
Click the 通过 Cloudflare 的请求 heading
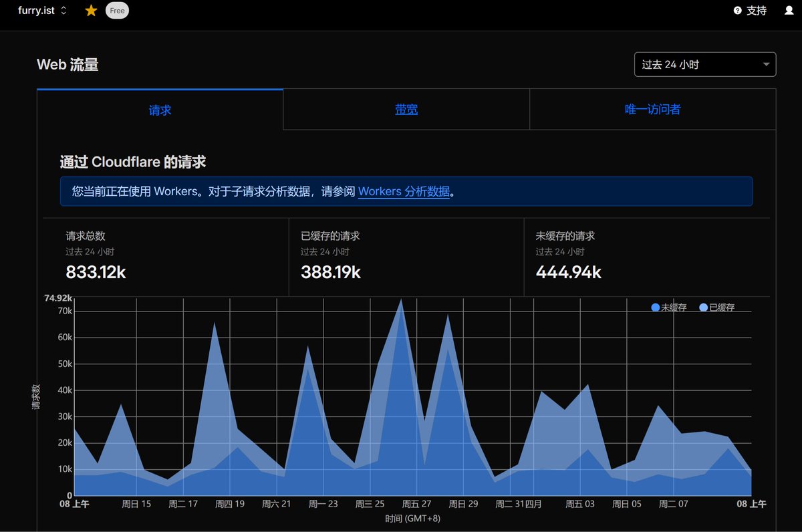pyautogui.click(x=133, y=162)
